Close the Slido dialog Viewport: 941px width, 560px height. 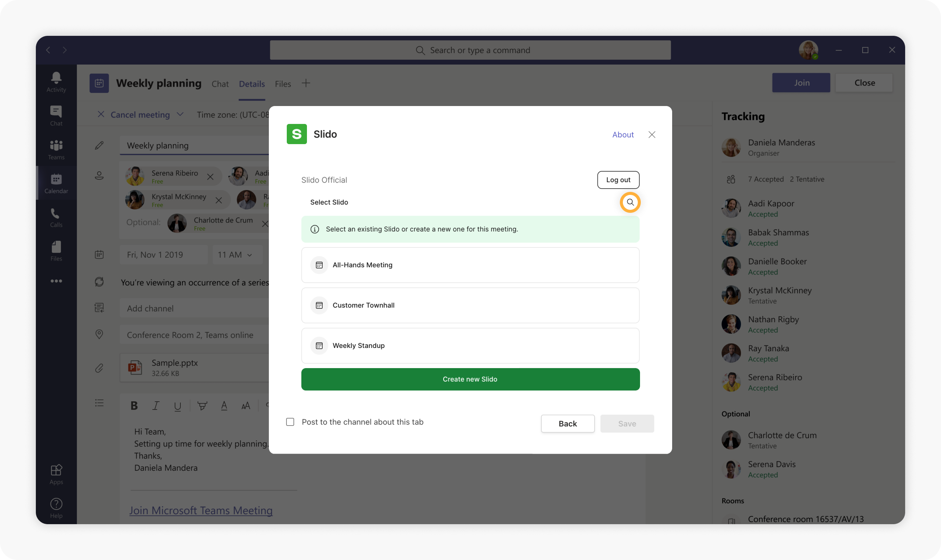(652, 135)
